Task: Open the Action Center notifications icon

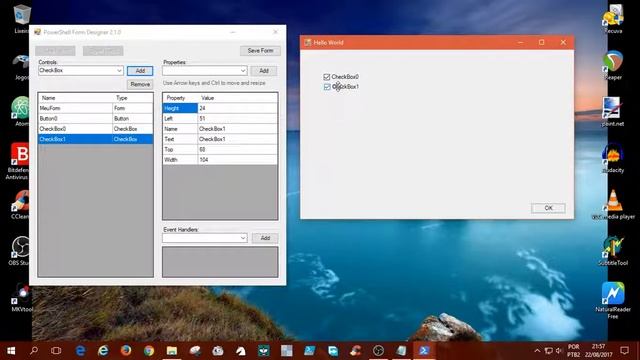Action: pyautogui.click(x=624, y=351)
